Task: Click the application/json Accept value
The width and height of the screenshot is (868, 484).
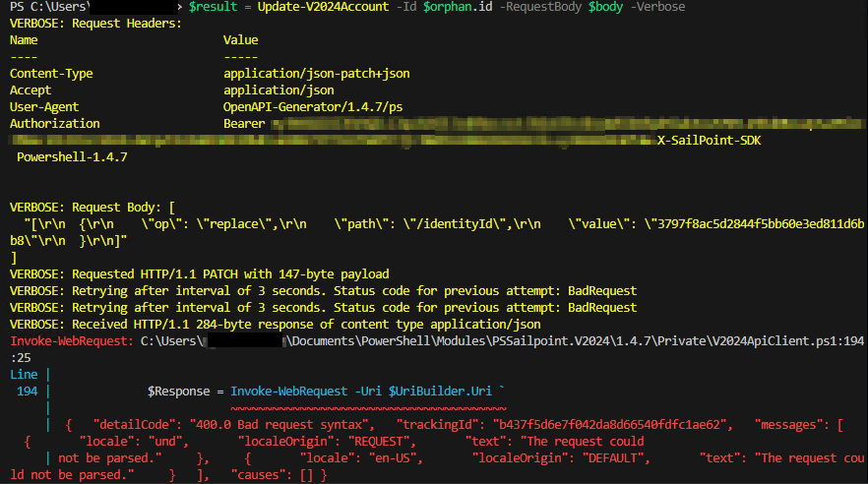Action: tap(279, 91)
